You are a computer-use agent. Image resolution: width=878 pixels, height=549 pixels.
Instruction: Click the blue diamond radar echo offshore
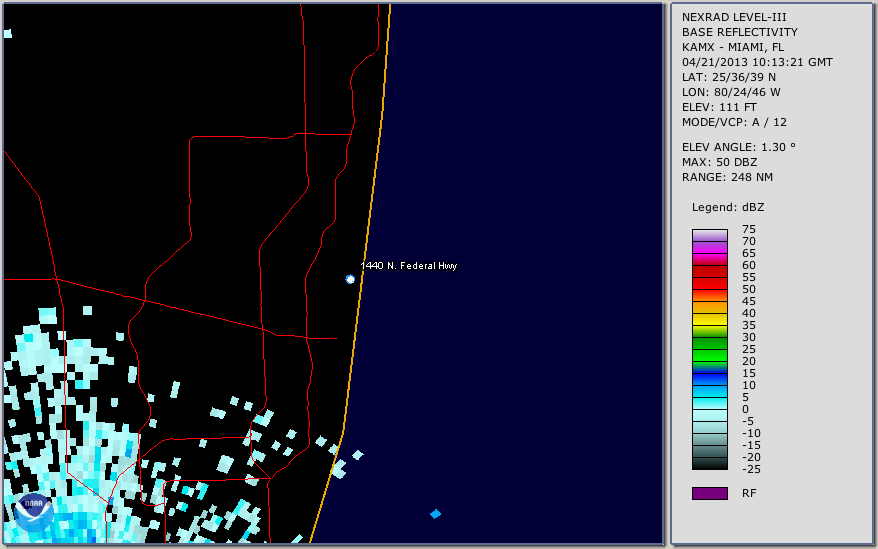(435, 514)
